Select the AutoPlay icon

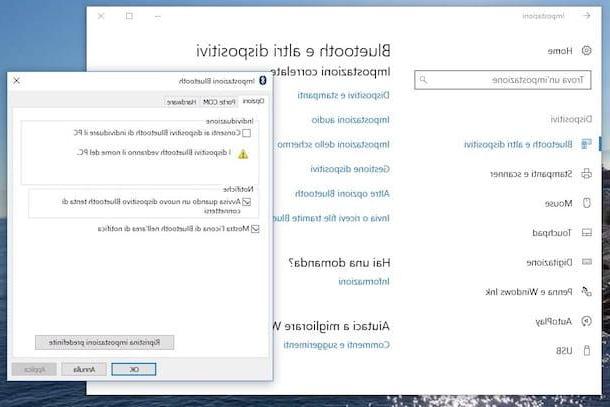click(586, 321)
